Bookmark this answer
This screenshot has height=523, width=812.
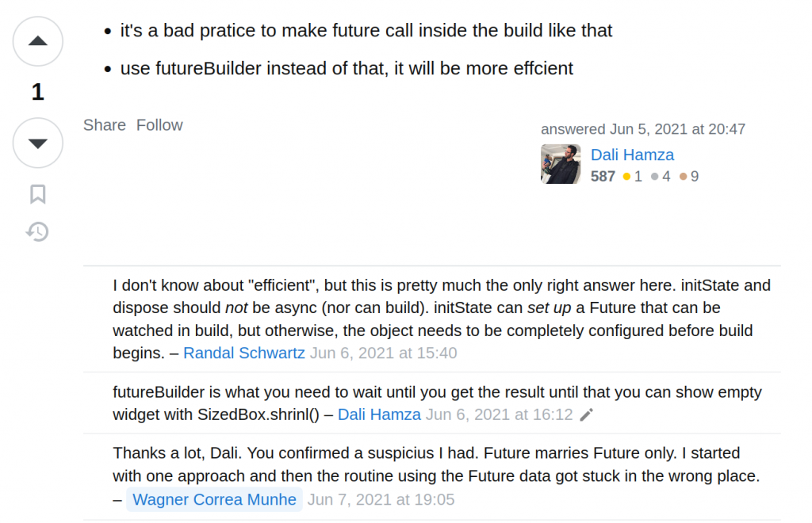tap(37, 194)
